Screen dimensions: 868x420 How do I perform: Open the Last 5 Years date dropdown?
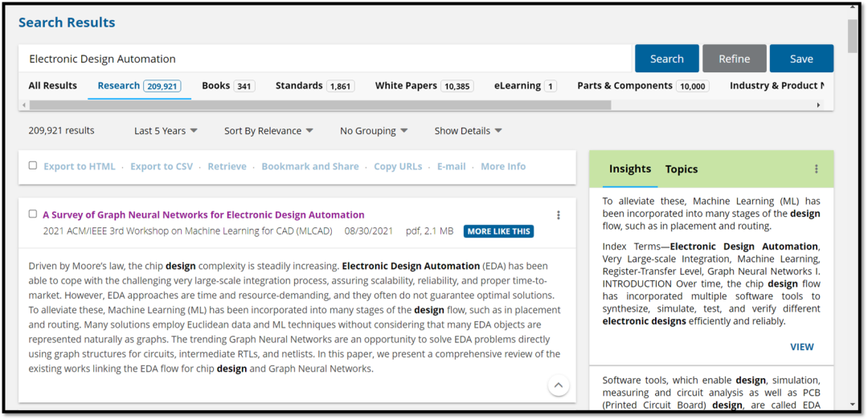[x=166, y=131]
